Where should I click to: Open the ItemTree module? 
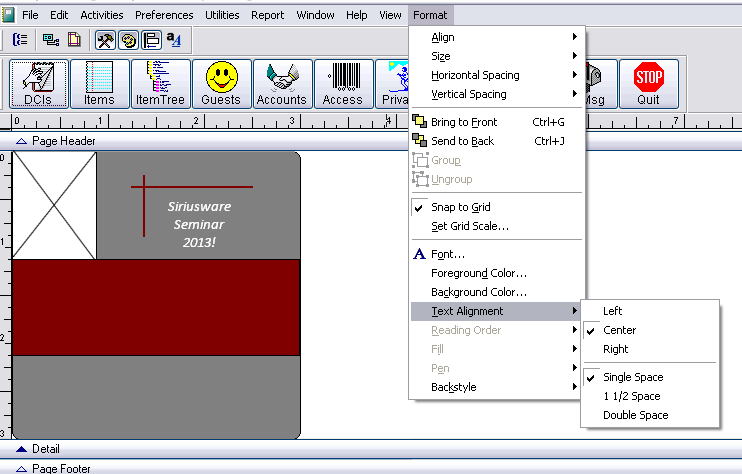click(x=160, y=84)
